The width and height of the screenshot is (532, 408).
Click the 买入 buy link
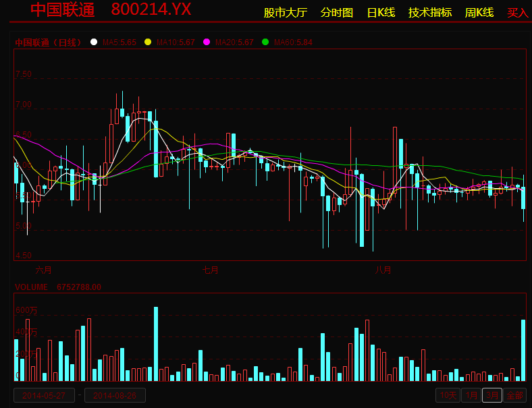click(518, 13)
